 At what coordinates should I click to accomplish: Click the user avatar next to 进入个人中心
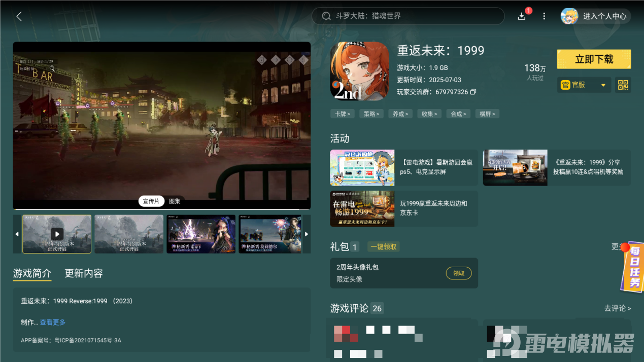(x=569, y=16)
